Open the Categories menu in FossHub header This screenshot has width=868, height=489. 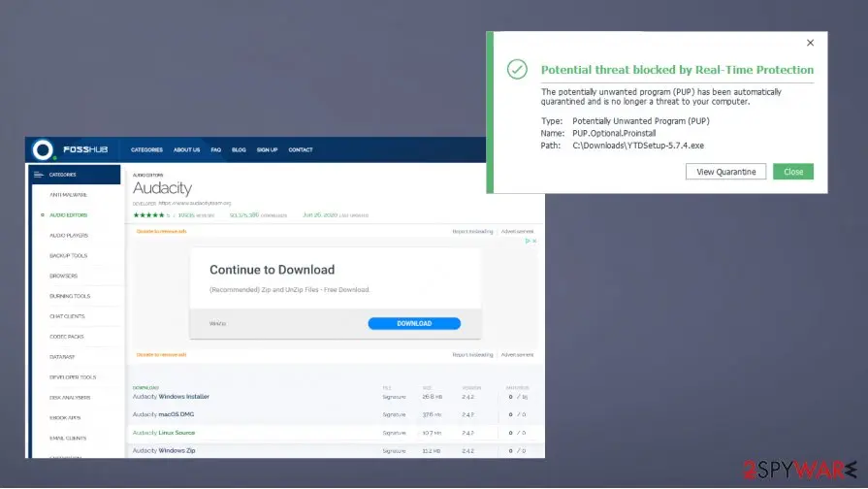146,149
